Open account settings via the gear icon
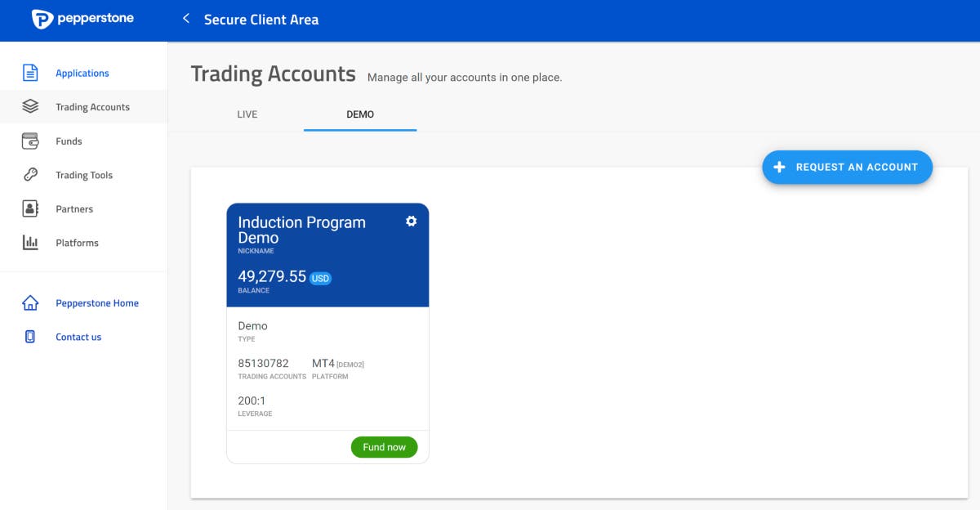 click(412, 221)
